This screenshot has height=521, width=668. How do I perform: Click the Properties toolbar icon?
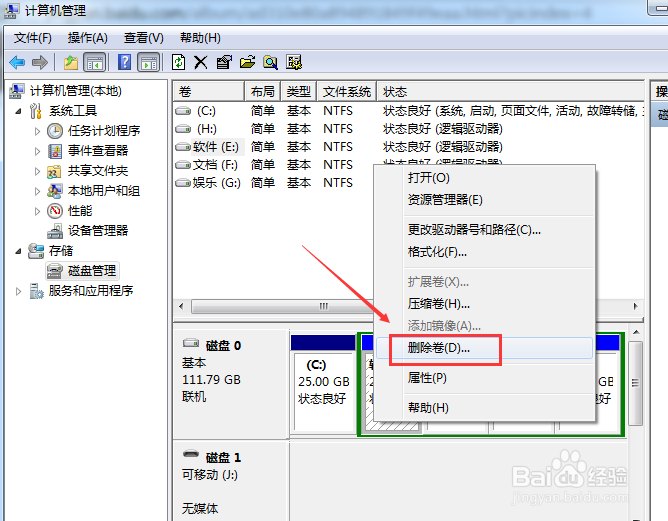[x=224, y=63]
